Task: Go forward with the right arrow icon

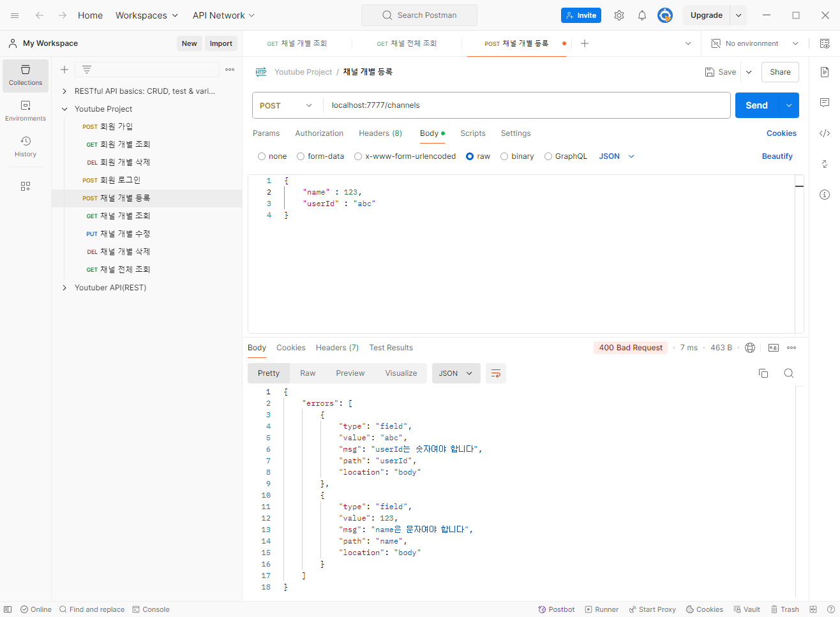Action: coord(63,15)
